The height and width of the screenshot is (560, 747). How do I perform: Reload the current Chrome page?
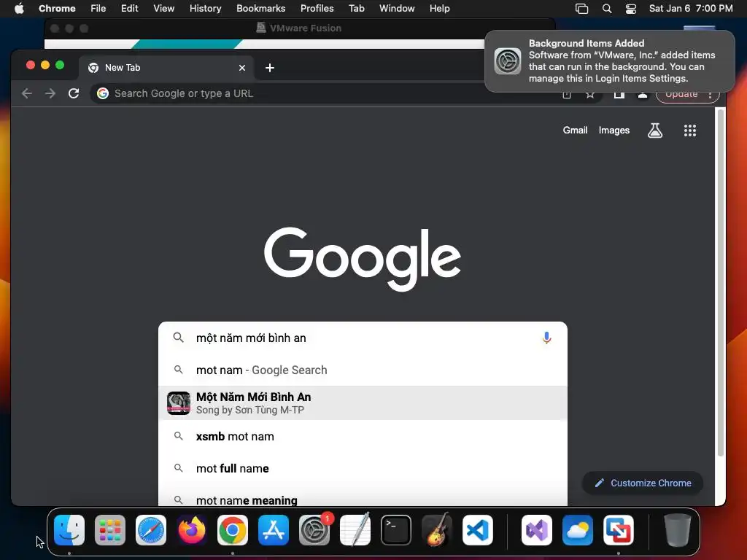tap(74, 93)
